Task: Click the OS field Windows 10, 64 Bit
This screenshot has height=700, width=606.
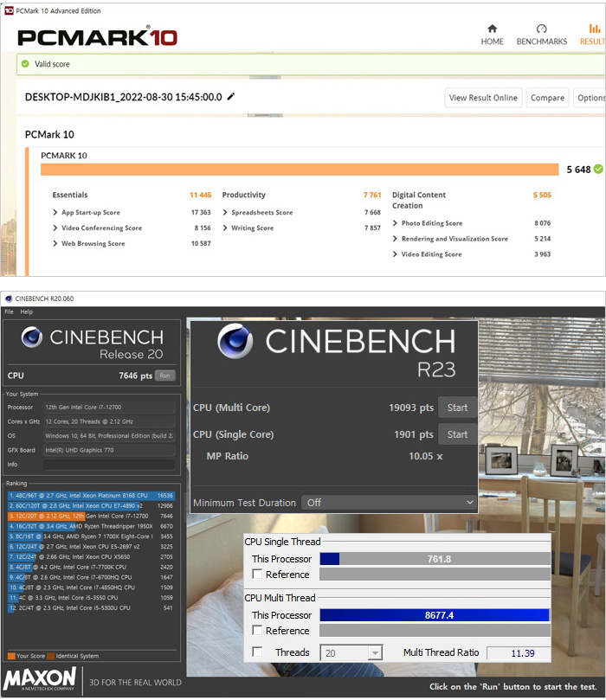Action: 109,436
